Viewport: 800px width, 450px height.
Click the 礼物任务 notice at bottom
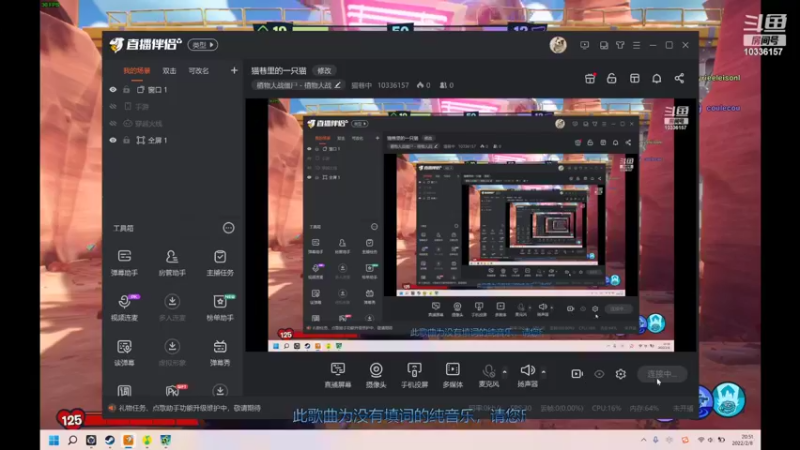click(x=190, y=408)
